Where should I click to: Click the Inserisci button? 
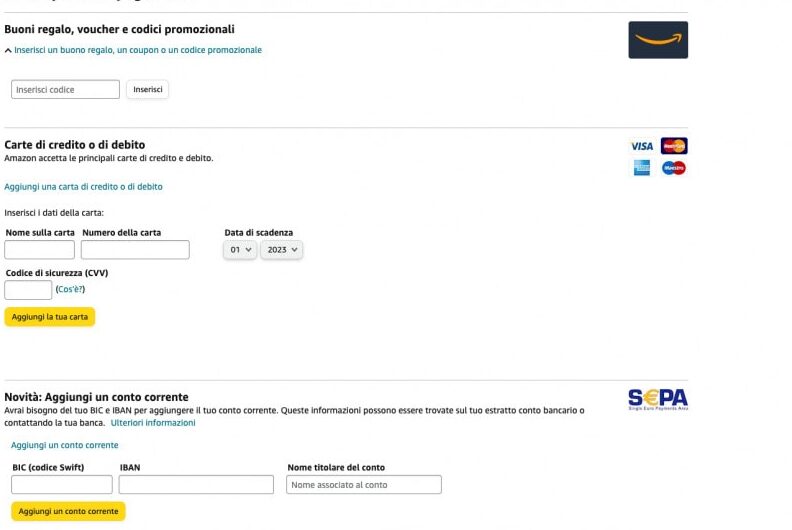pyautogui.click(x=147, y=89)
